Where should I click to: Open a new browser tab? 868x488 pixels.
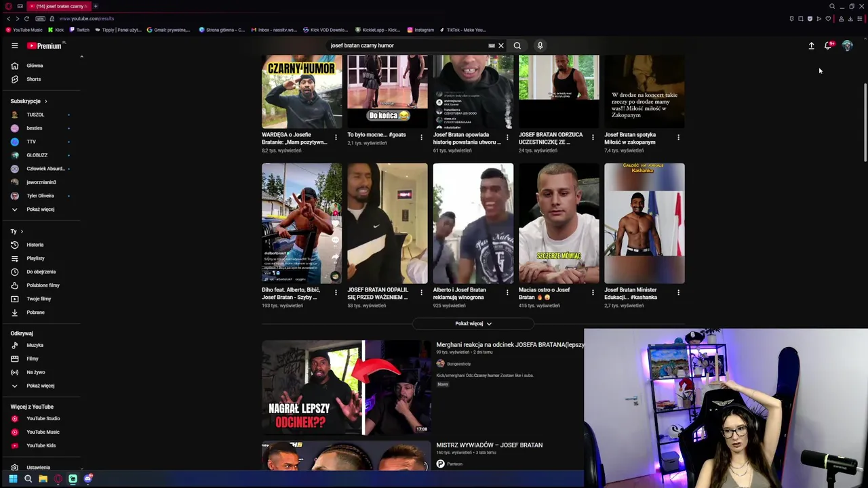pyautogui.click(x=96, y=6)
